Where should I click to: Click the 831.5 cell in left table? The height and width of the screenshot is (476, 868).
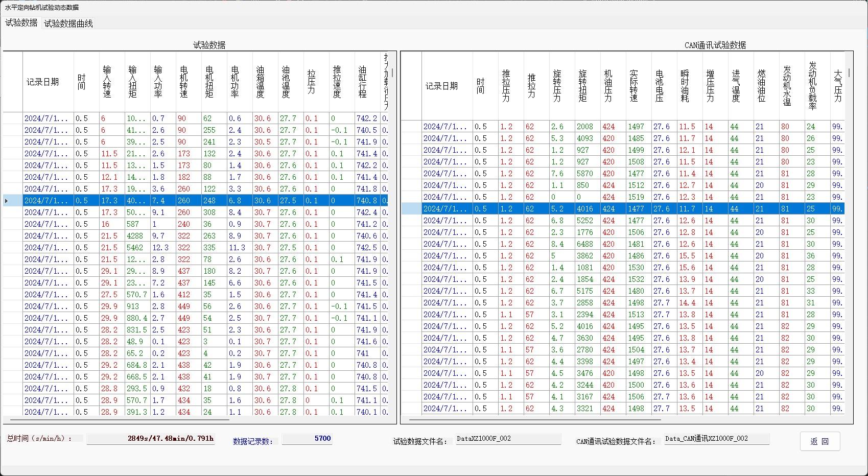[137, 330]
